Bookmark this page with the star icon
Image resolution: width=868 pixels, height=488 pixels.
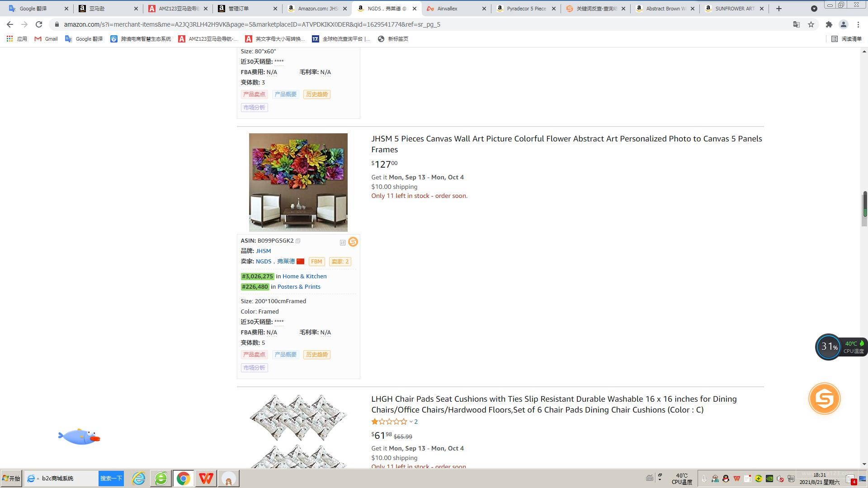(811, 24)
